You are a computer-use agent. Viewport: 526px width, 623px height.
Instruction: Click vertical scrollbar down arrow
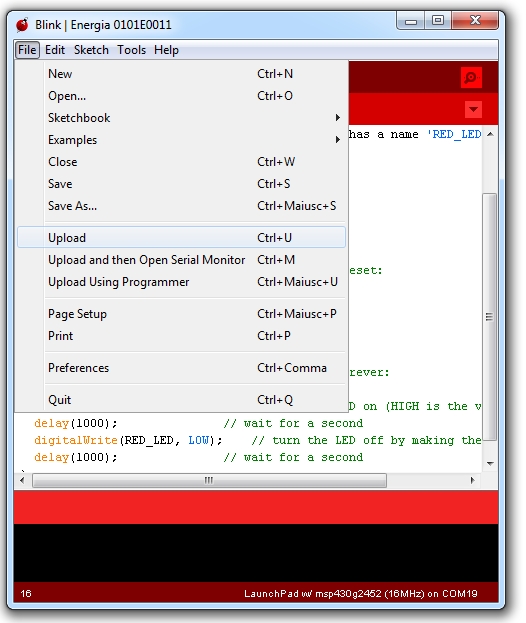point(490,463)
